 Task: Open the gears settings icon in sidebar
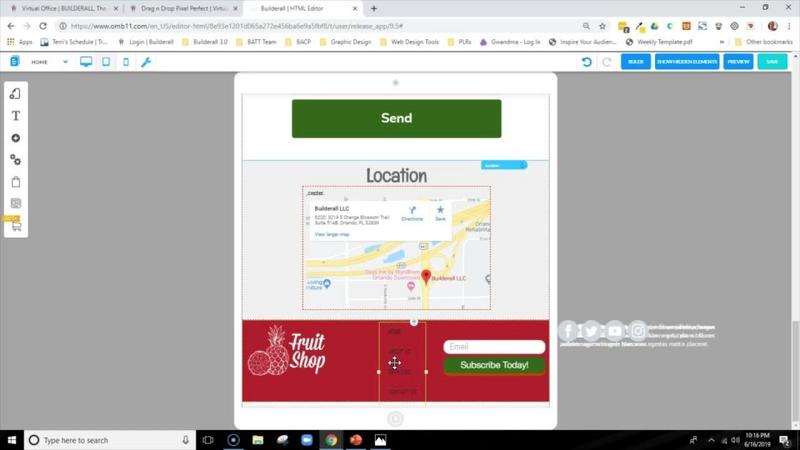pyautogui.click(x=16, y=160)
